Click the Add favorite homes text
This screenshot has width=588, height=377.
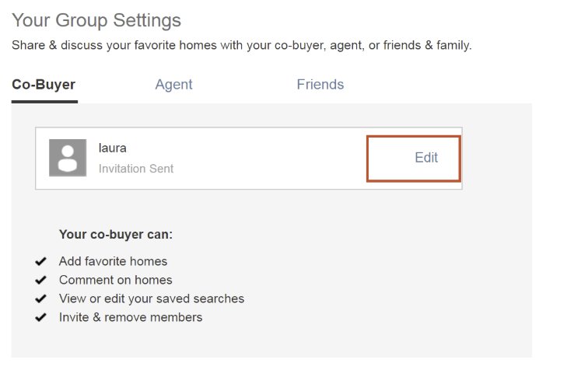(x=113, y=261)
